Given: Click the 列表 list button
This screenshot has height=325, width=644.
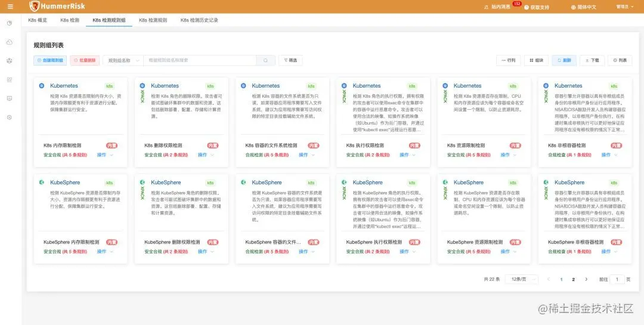Looking at the screenshot, I should coord(620,60).
